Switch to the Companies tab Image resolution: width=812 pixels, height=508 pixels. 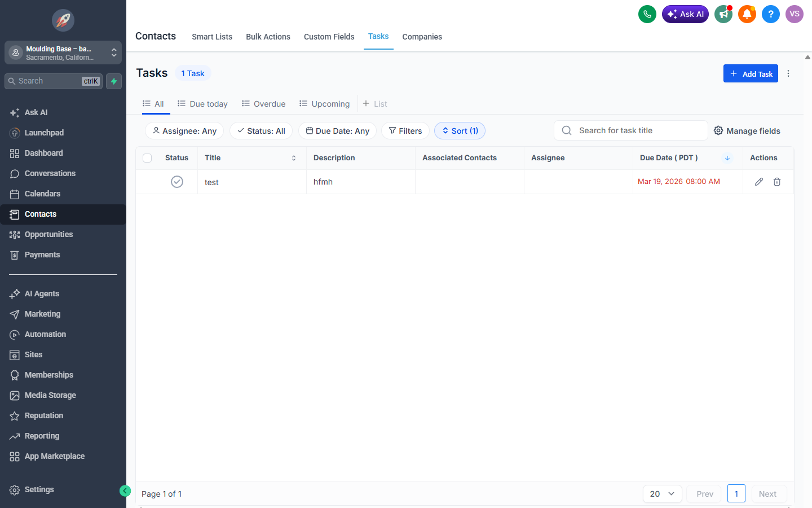pos(422,37)
